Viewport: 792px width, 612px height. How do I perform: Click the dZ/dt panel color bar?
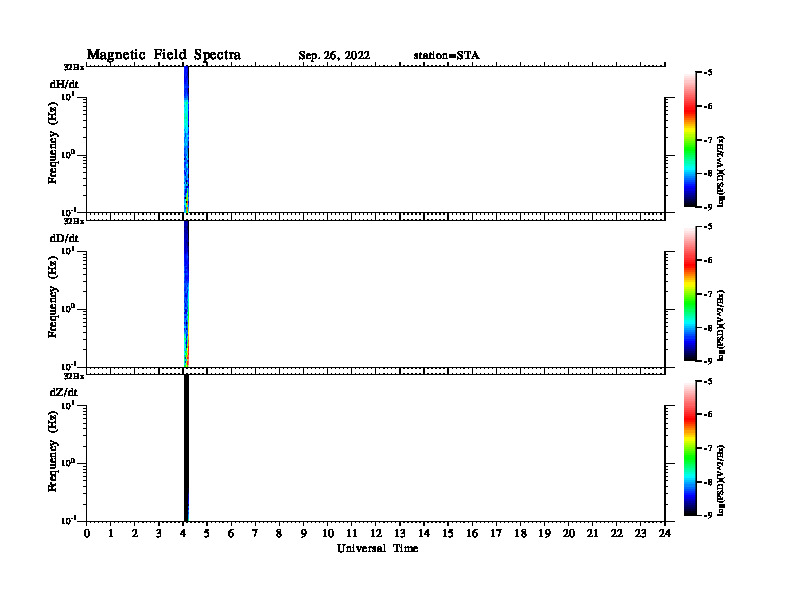(690, 448)
